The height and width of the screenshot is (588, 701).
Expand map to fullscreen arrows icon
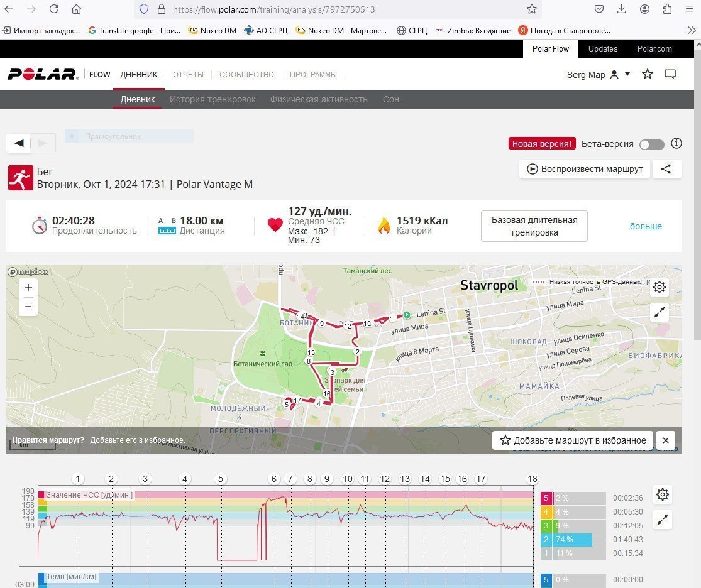pos(660,312)
